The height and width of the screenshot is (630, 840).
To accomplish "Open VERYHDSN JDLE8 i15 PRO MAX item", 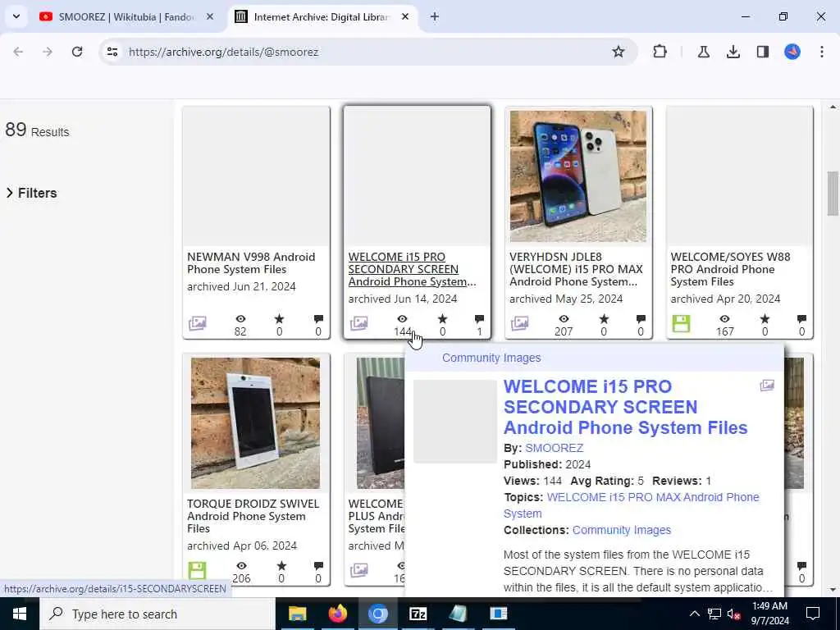I will [x=576, y=269].
